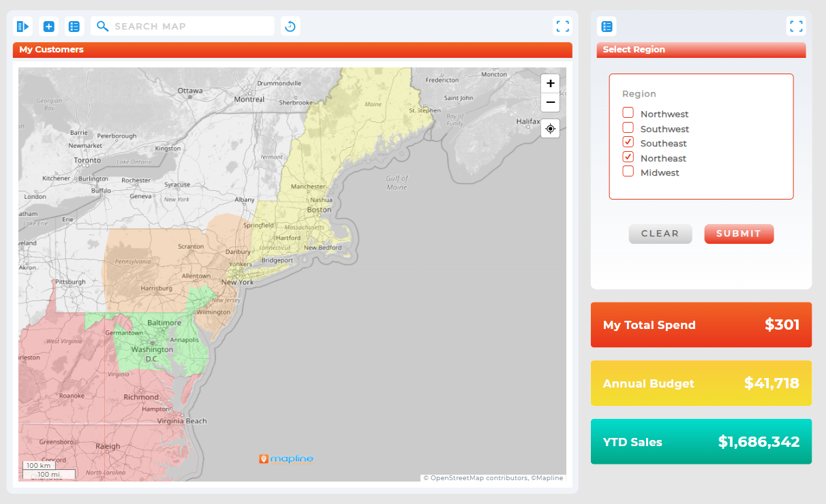The image size is (826, 504).
Task: Enter fullscreen on the Select Region panel
Action: pyautogui.click(x=796, y=26)
